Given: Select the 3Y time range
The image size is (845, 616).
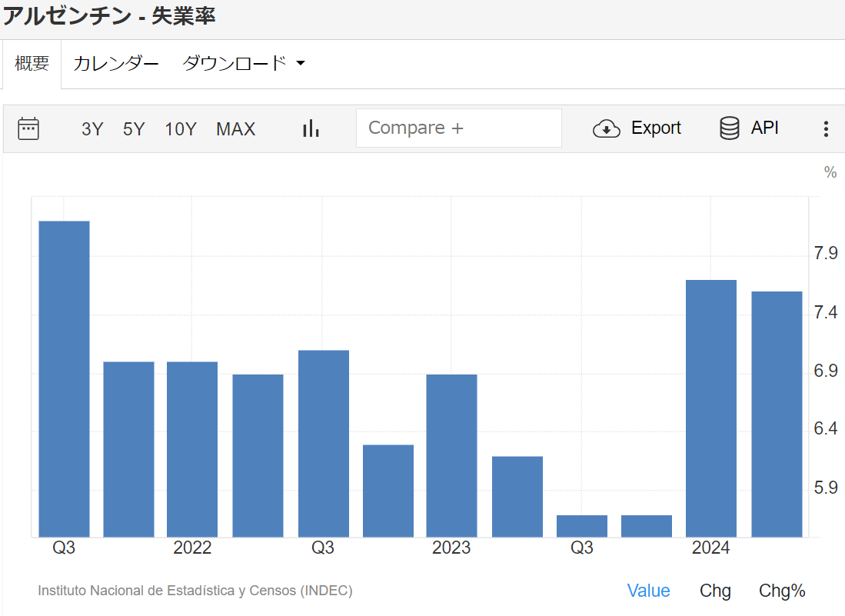Looking at the screenshot, I should coord(92,129).
